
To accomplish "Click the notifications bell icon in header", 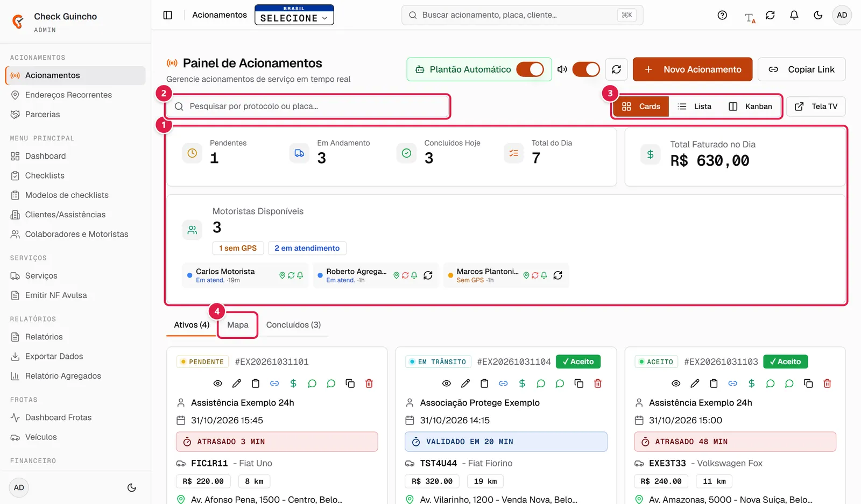I will click(794, 15).
